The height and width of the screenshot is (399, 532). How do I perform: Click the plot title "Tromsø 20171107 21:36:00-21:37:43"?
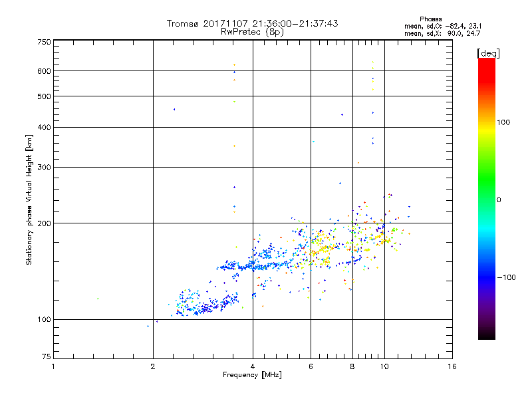coord(252,23)
